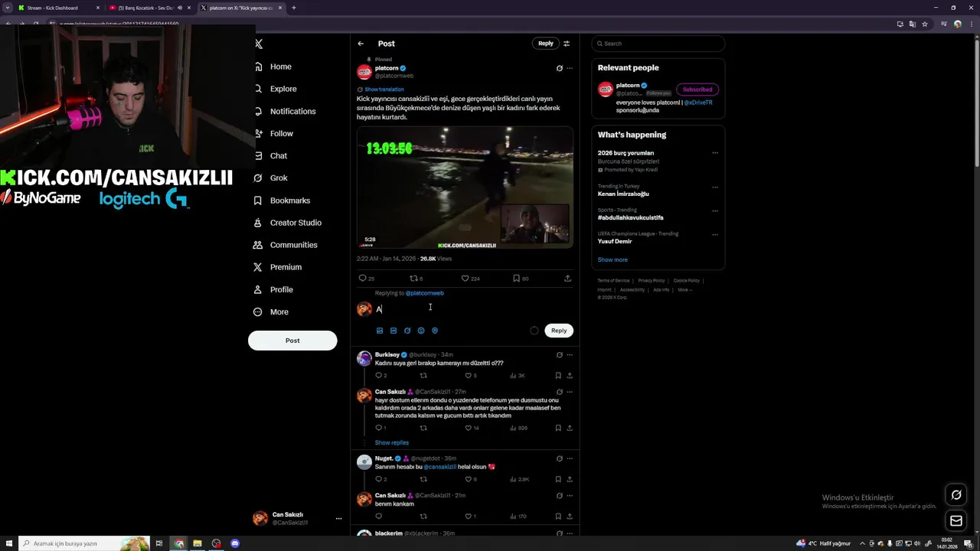Viewport: 980px width, 551px height.
Task: Like Burkisoy's reply
Action: (470, 376)
